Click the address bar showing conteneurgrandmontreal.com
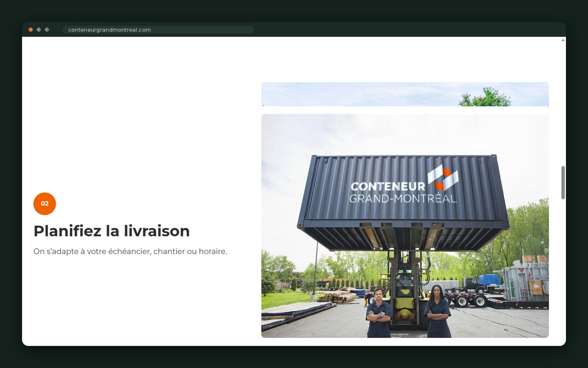 158,30
